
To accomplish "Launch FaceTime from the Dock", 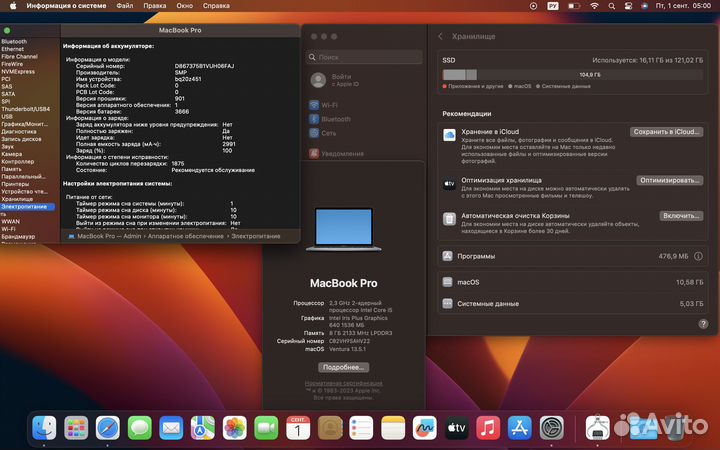I will (x=266, y=428).
